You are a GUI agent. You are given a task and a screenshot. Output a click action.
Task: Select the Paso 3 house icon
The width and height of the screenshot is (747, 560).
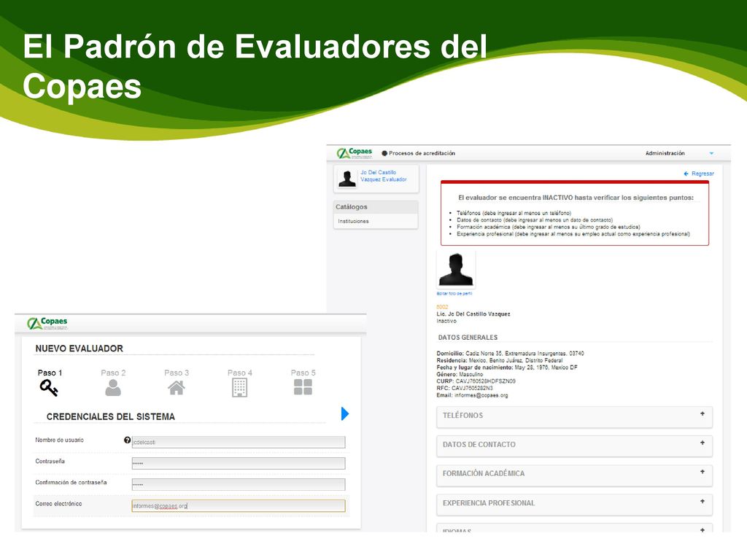coord(177,388)
